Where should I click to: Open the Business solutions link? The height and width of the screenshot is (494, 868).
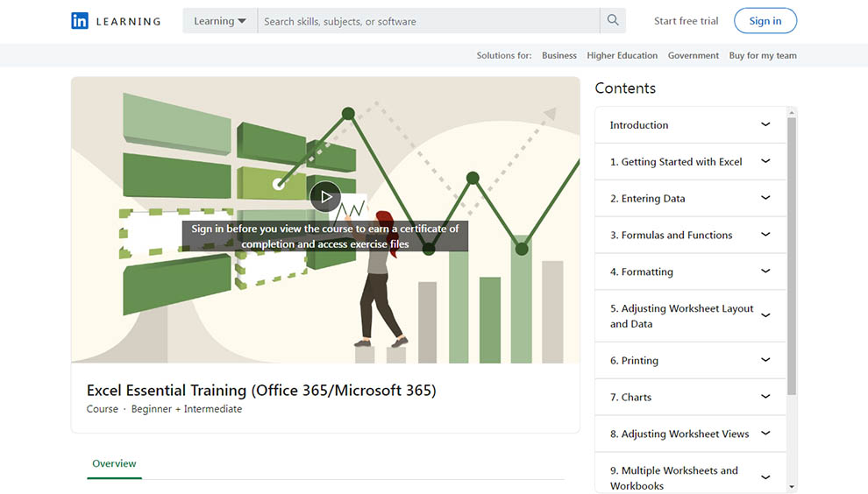click(559, 55)
